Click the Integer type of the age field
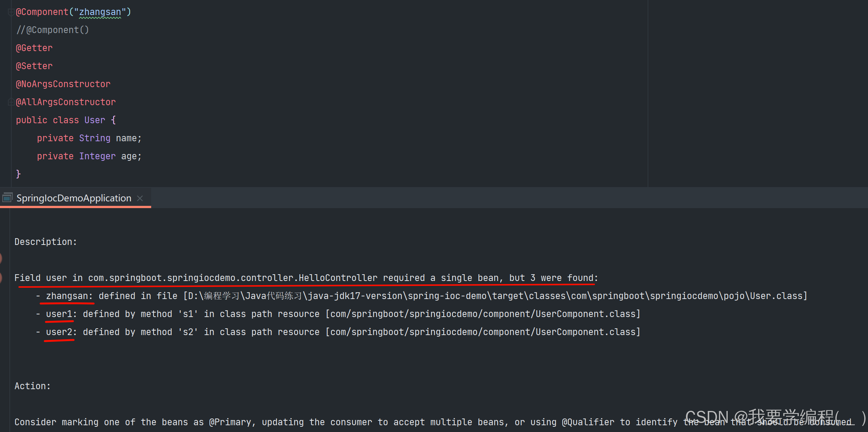Image resolution: width=868 pixels, height=432 pixels. [97, 156]
